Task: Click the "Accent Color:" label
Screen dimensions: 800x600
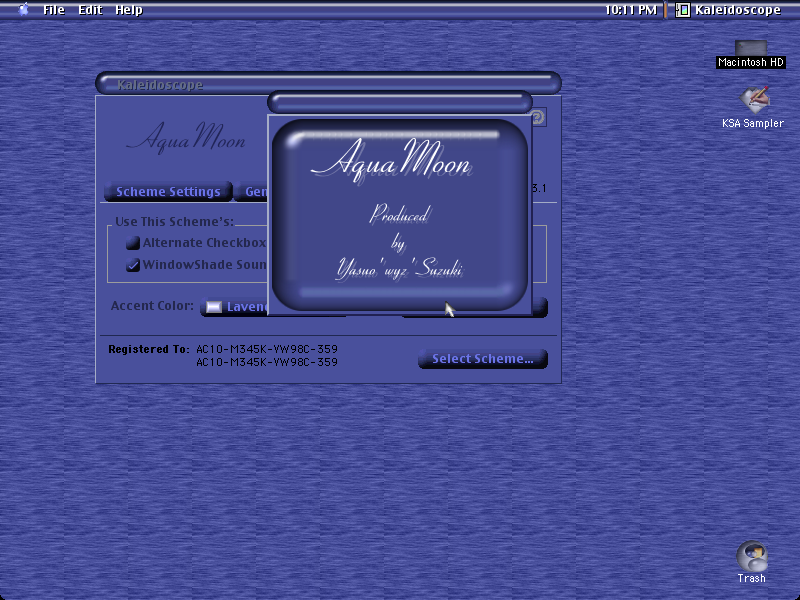Action: [x=152, y=306]
